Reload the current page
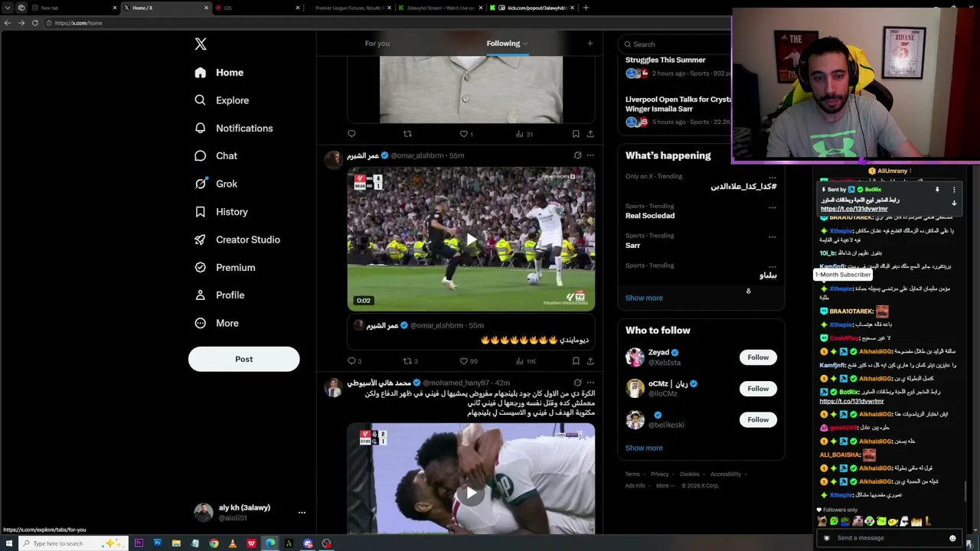 tap(34, 23)
